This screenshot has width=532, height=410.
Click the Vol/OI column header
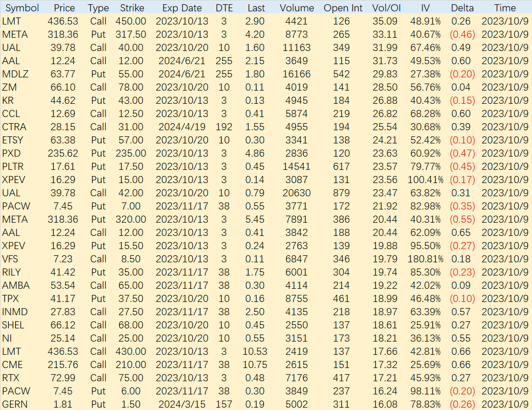[x=386, y=8]
